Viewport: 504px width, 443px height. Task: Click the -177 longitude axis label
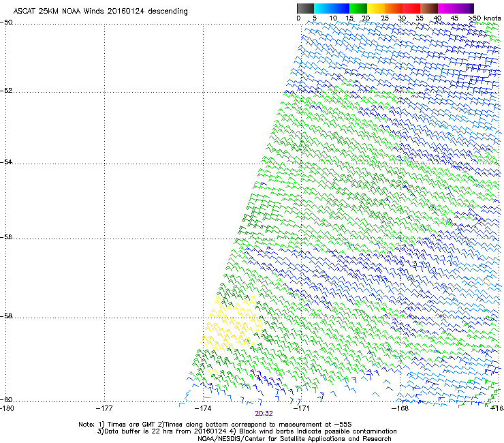(x=104, y=408)
